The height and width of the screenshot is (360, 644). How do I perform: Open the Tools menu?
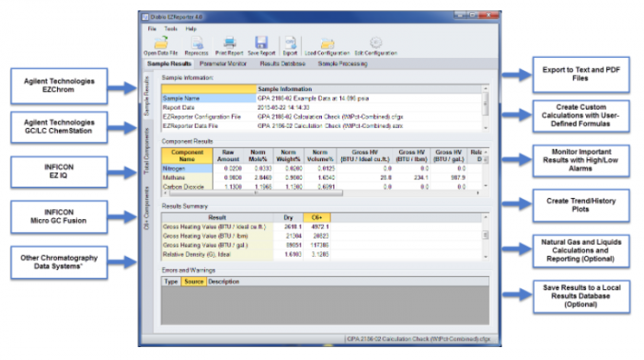(170, 29)
